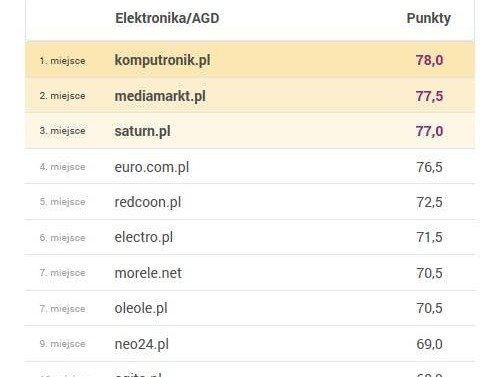Select the oleole.pl store
This screenshot has height=377, width=495.
(141, 308)
